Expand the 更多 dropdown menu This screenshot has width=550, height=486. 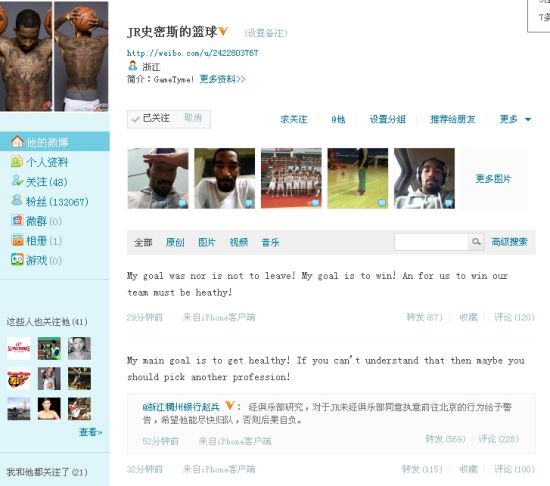pos(515,119)
